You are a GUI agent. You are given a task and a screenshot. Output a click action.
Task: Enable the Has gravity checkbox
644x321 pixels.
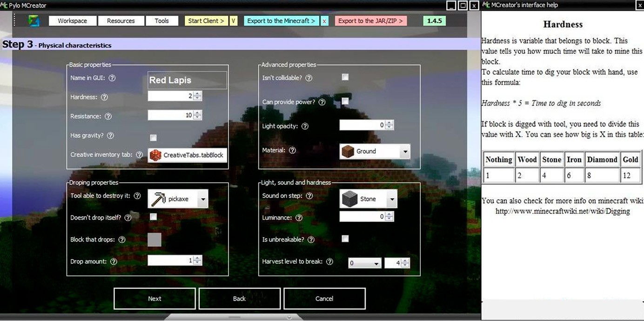pos(153,138)
